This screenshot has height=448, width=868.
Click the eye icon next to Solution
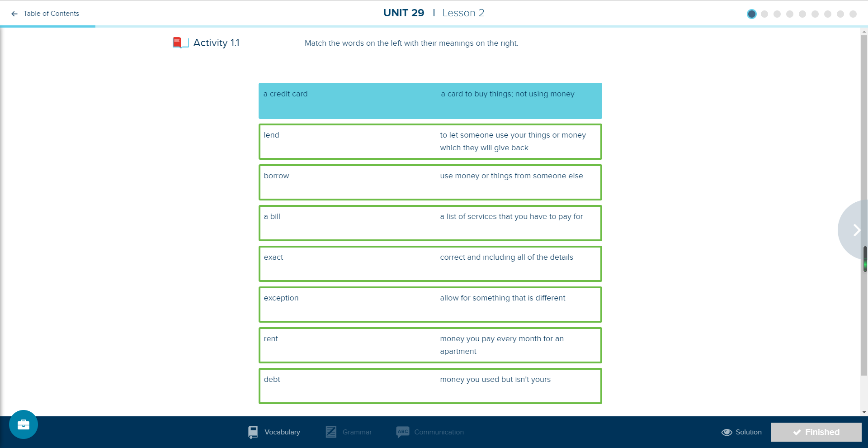(726, 432)
